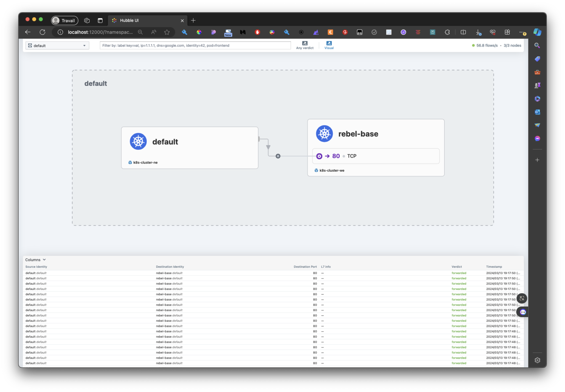The height and width of the screenshot is (392, 565).
Task: Expand the default namespace selector
Action: click(x=57, y=45)
